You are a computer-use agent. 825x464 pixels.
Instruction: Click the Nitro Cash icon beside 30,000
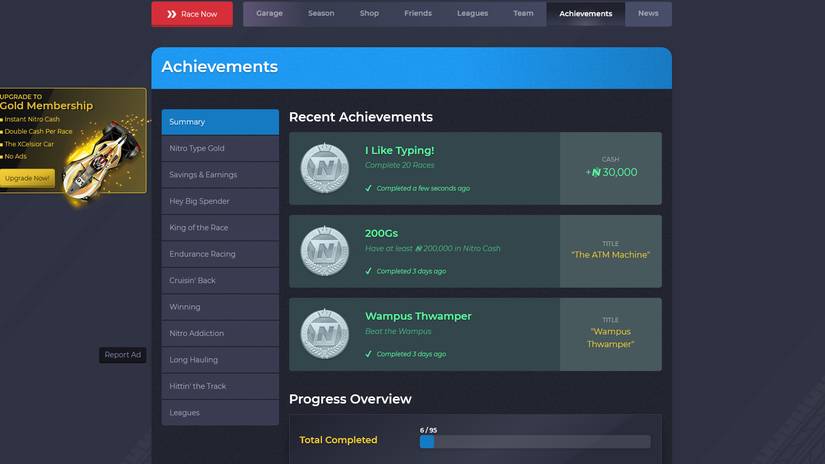596,173
